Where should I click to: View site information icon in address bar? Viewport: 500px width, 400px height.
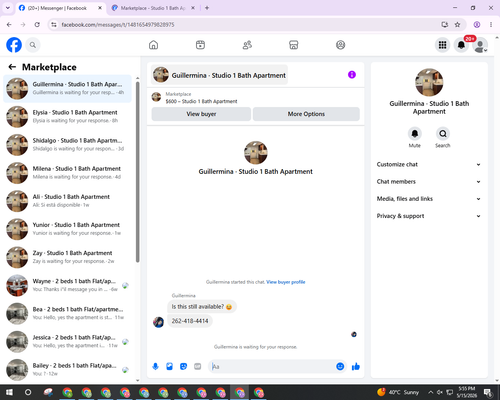[54, 25]
